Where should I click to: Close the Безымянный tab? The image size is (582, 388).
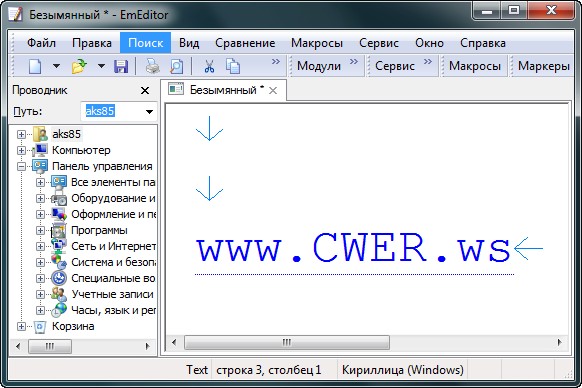pos(273,91)
